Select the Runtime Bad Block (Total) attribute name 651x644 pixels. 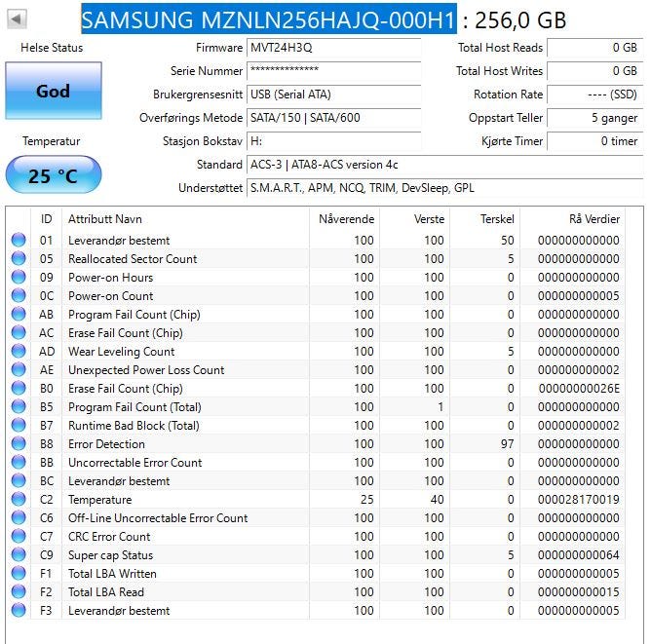point(134,426)
